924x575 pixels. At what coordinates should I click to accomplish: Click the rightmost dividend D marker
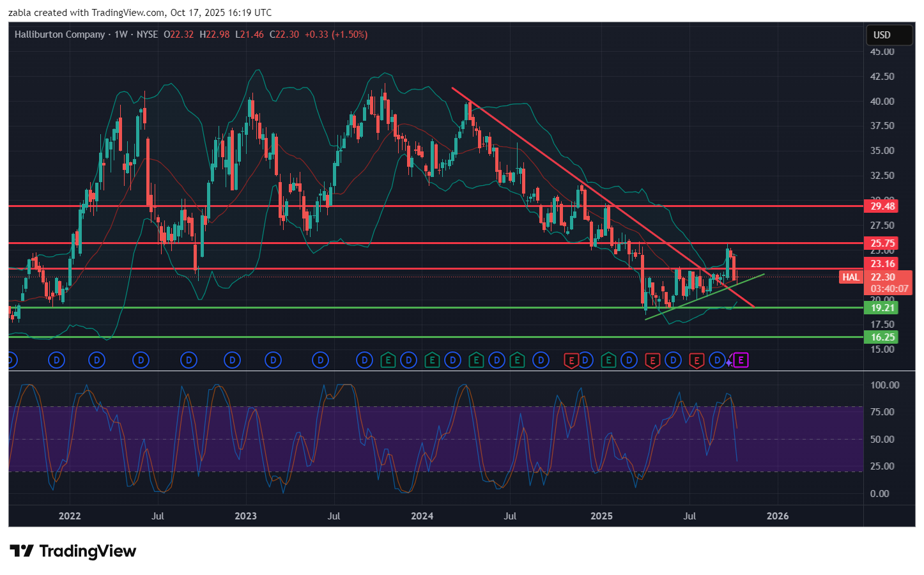(717, 360)
